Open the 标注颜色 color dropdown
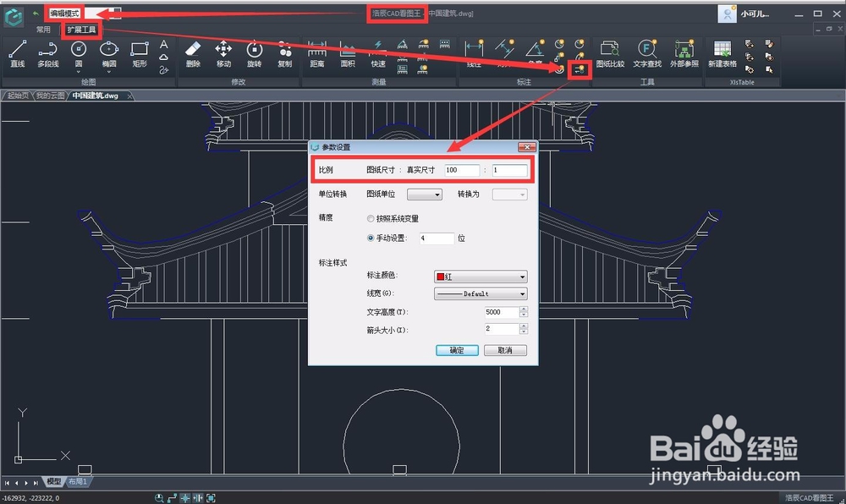 point(481,277)
